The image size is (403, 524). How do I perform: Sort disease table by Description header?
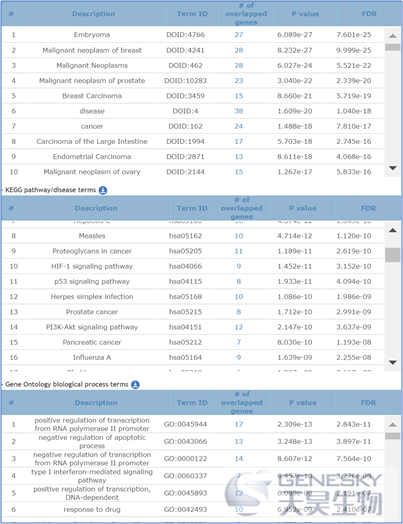[x=94, y=14]
